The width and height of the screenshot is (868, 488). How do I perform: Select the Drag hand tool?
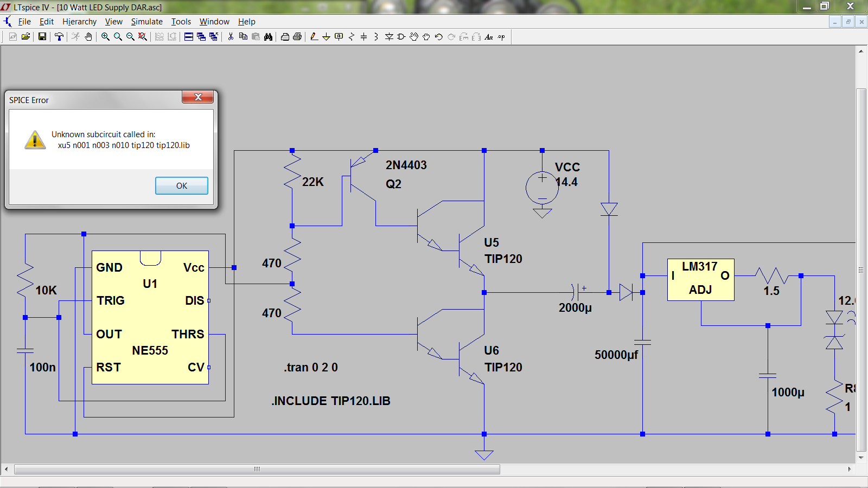click(426, 37)
